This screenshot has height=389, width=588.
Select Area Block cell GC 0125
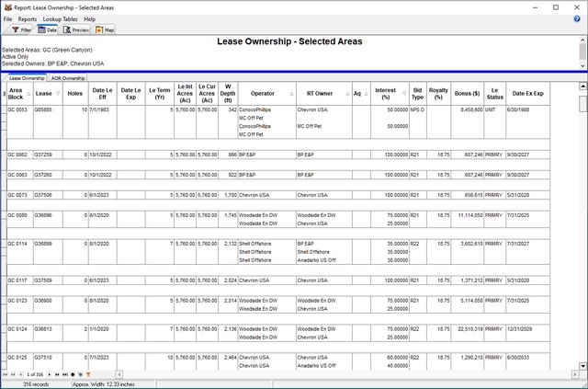click(x=20, y=358)
